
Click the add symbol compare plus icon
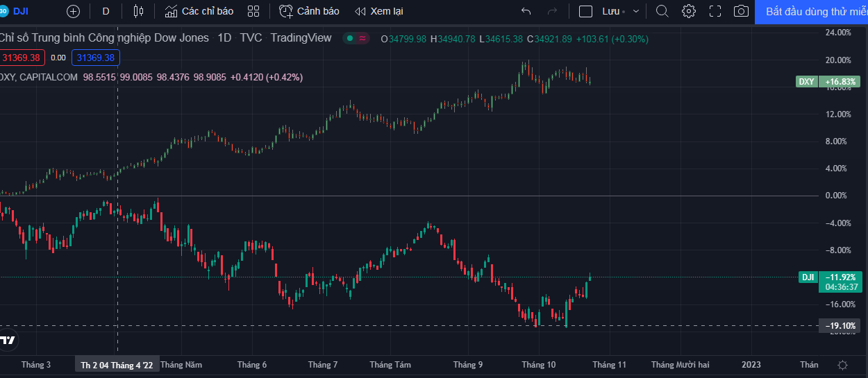73,11
